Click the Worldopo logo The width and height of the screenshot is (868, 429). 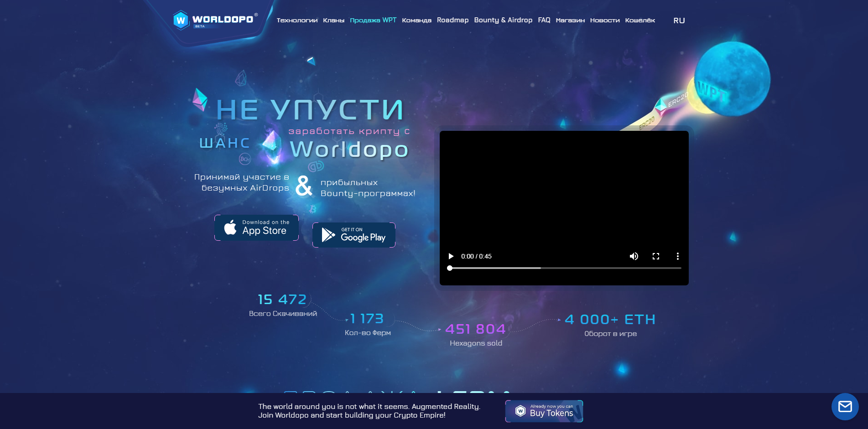tap(215, 20)
